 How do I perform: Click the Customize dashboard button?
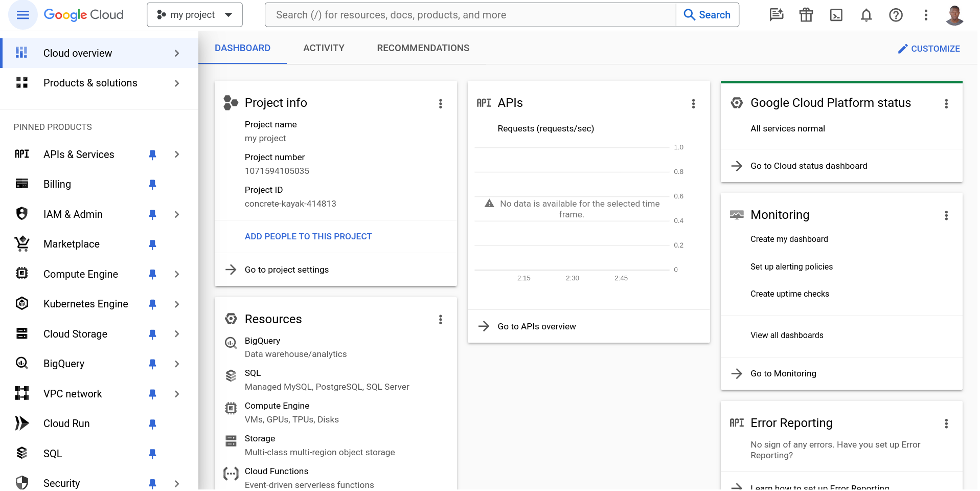[929, 49]
